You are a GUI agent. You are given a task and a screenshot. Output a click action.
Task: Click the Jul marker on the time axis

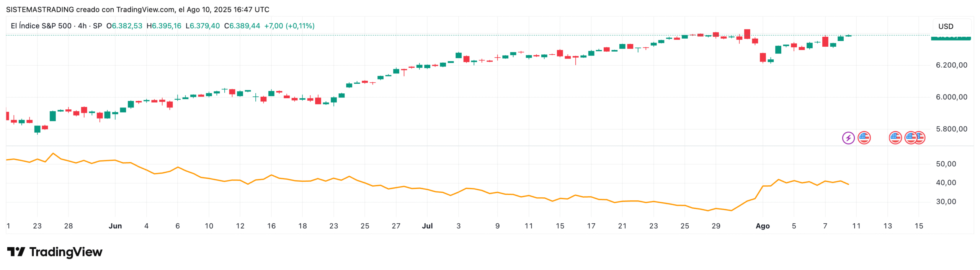point(427,226)
